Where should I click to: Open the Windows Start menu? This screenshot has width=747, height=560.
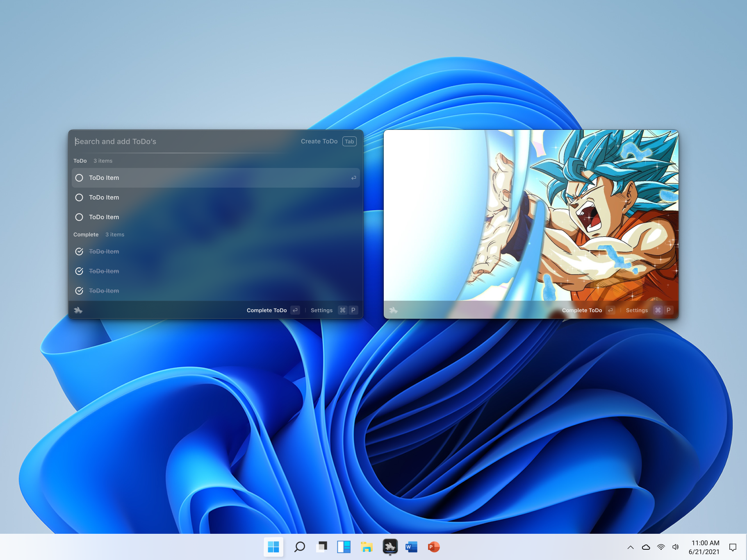[273, 547]
